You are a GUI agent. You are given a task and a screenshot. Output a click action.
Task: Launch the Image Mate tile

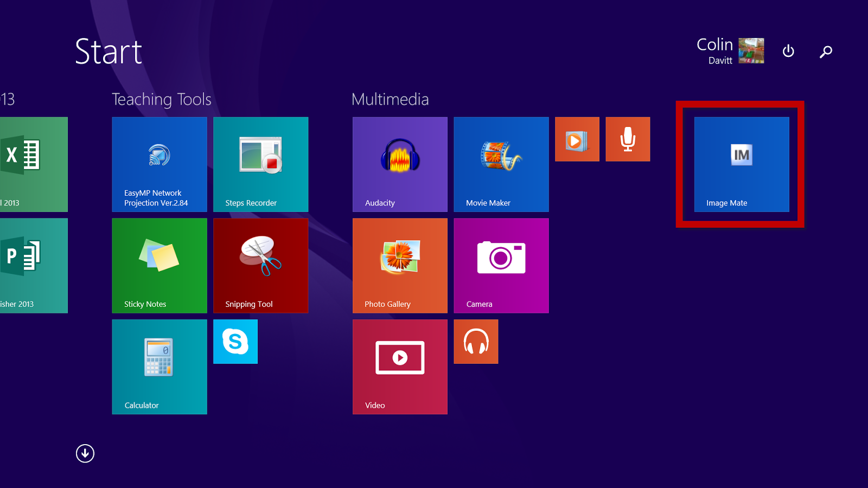(x=742, y=164)
